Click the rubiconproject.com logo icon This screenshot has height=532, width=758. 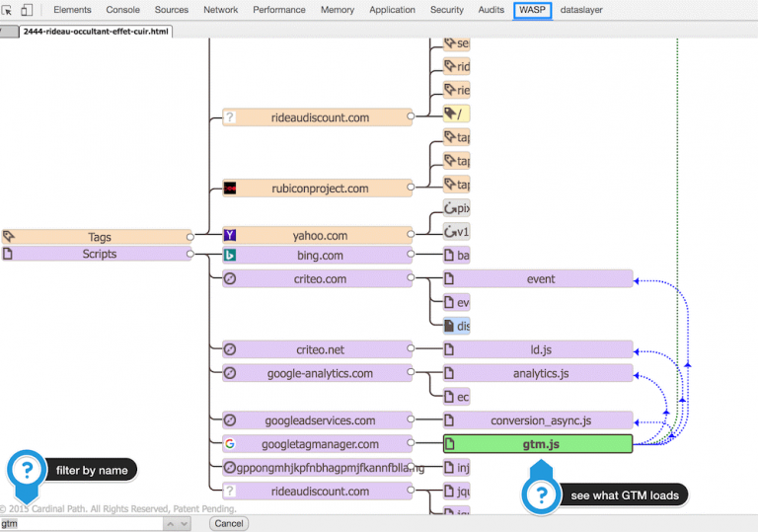pyautogui.click(x=230, y=189)
